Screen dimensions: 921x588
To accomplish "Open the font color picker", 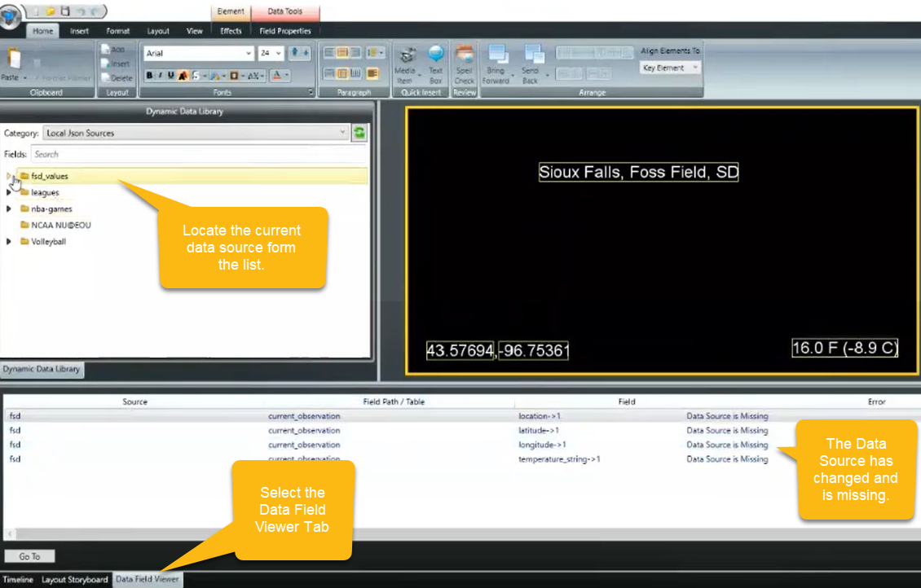I will (277, 76).
